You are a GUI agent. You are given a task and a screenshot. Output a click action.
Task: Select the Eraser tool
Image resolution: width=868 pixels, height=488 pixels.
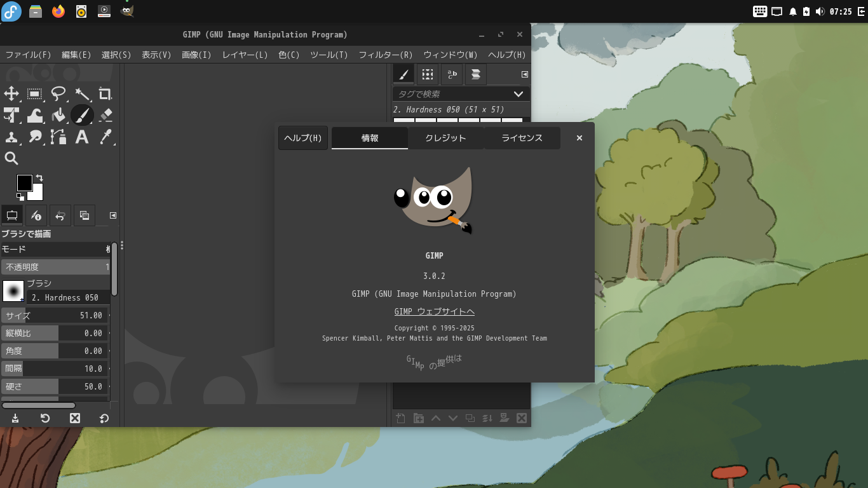[x=105, y=116]
